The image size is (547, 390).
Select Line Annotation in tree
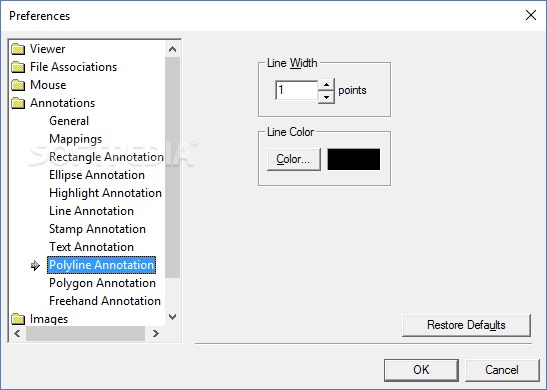tap(91, 211)
